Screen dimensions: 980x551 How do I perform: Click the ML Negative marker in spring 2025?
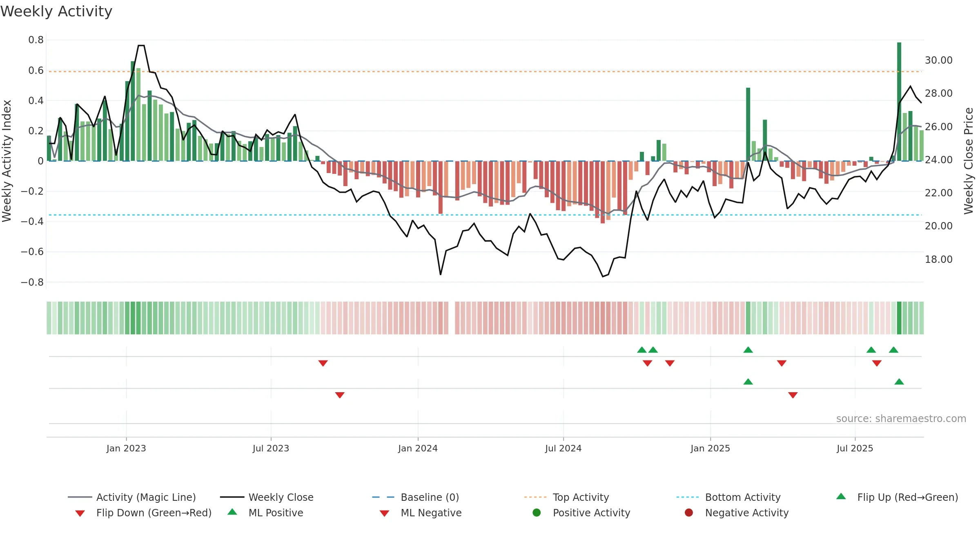coord(793,395)
